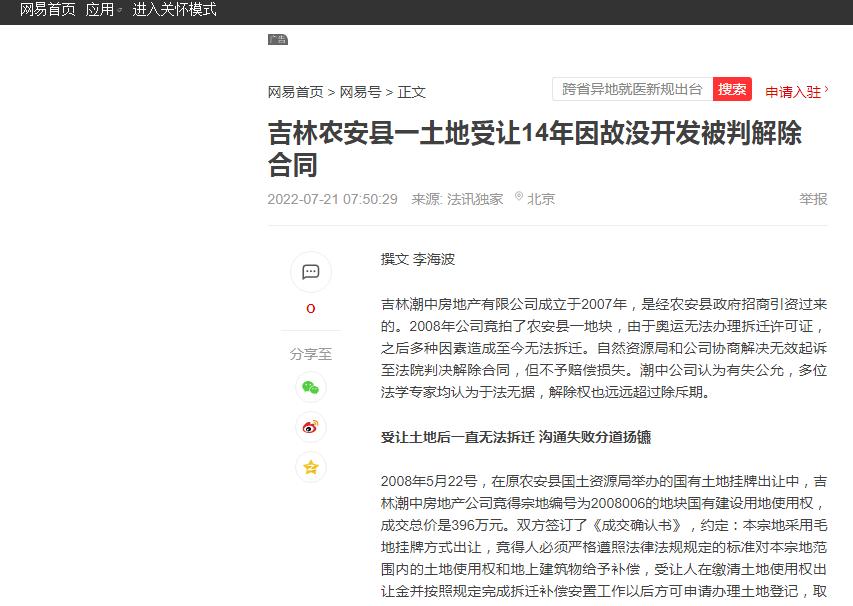853x606 pixels.
Task: Expand the 应用 dropdown menu
Action: pos(103,10)
